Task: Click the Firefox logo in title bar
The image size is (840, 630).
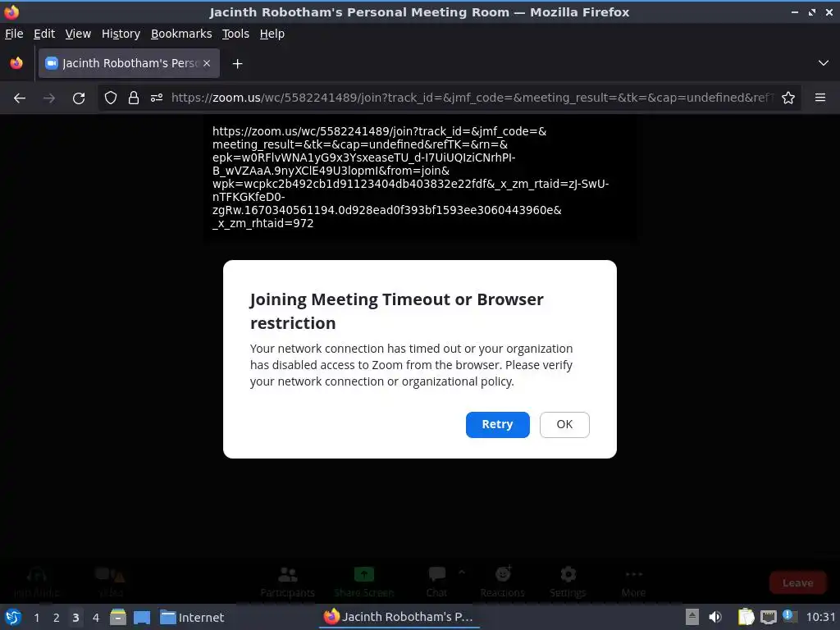Action: tap(11, 11)
